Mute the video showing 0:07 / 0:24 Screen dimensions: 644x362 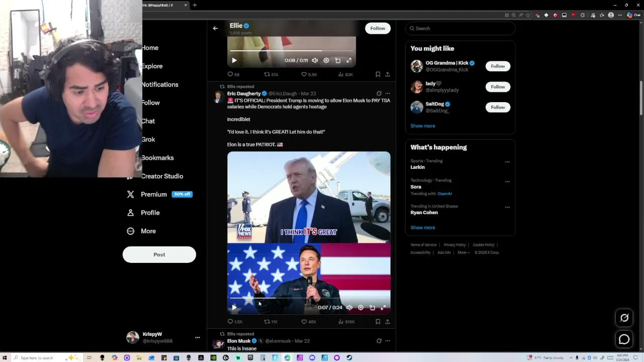349,307
